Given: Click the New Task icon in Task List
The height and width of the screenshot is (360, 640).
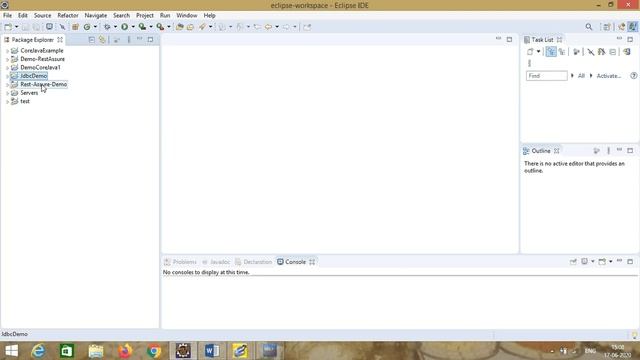Looking at the screenshot, I should pyautogui.click(x=530, y=52).
